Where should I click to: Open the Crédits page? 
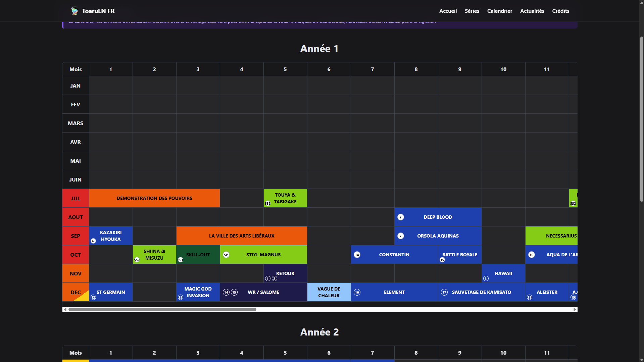click(x=560, y=11)
